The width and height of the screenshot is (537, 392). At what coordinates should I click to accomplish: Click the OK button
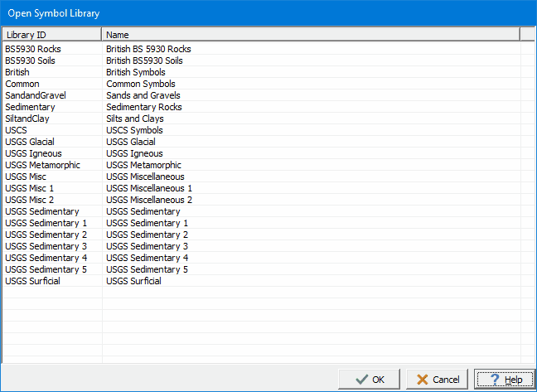(x=370, y=380)
